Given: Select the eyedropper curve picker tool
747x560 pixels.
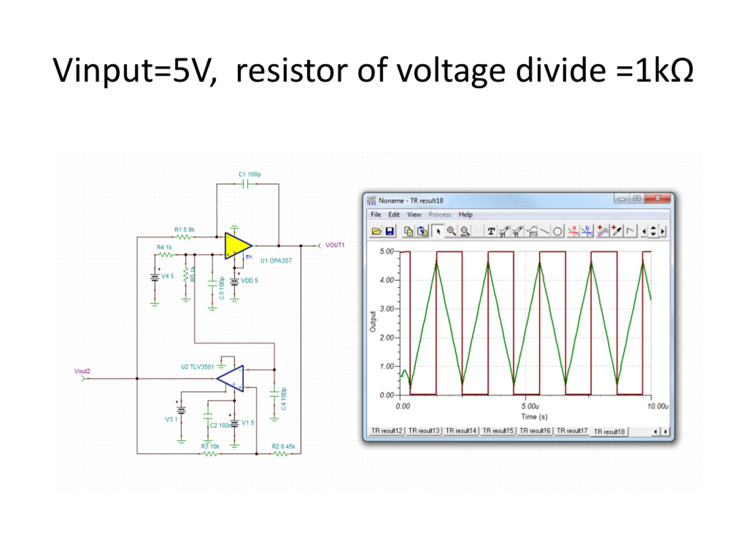Looking at the screenshot, I should (617, 232).
